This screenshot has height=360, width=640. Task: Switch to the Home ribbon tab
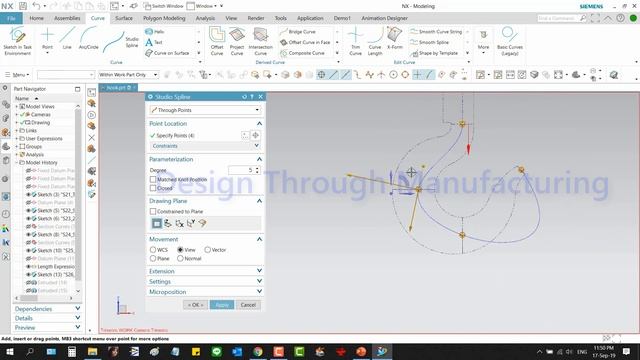pos(36,18)
